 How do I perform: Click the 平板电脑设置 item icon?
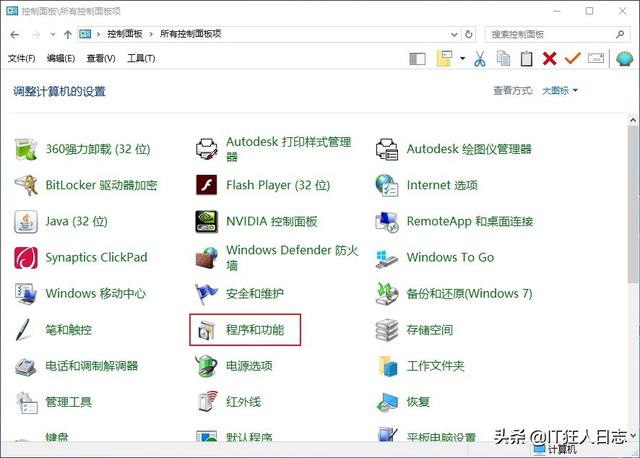tap(387, 434)
